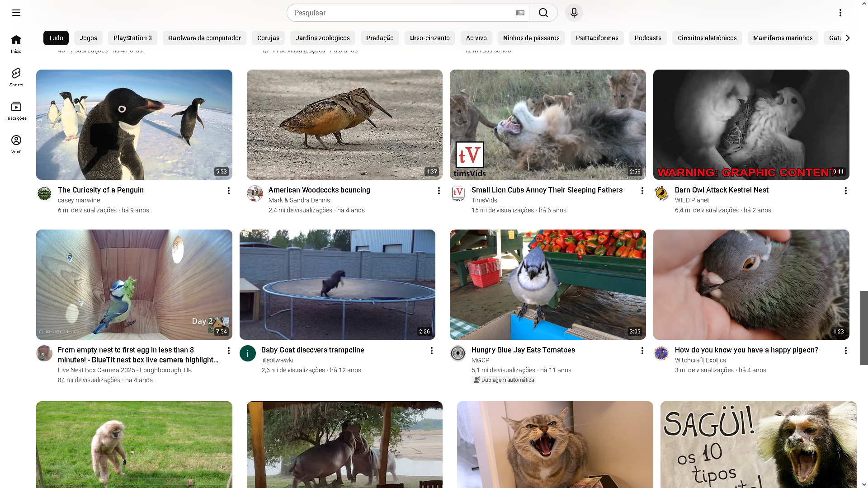Open the Você profile page

coord(16,144)
